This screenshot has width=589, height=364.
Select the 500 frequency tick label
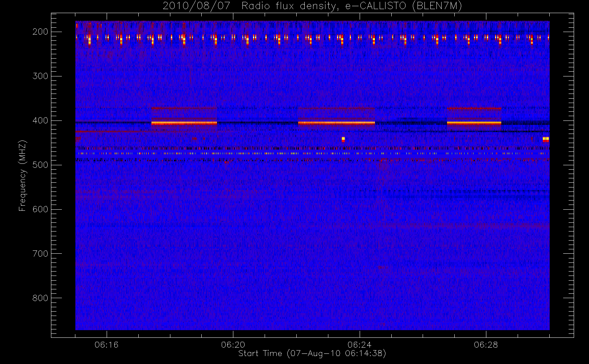click(40, 165)
